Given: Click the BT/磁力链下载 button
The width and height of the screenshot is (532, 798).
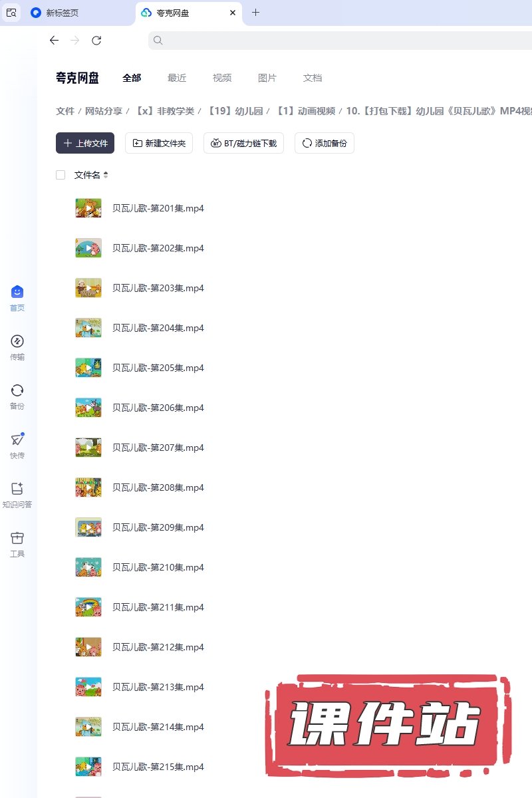Looking at the screenshot, I should point(243,143).
